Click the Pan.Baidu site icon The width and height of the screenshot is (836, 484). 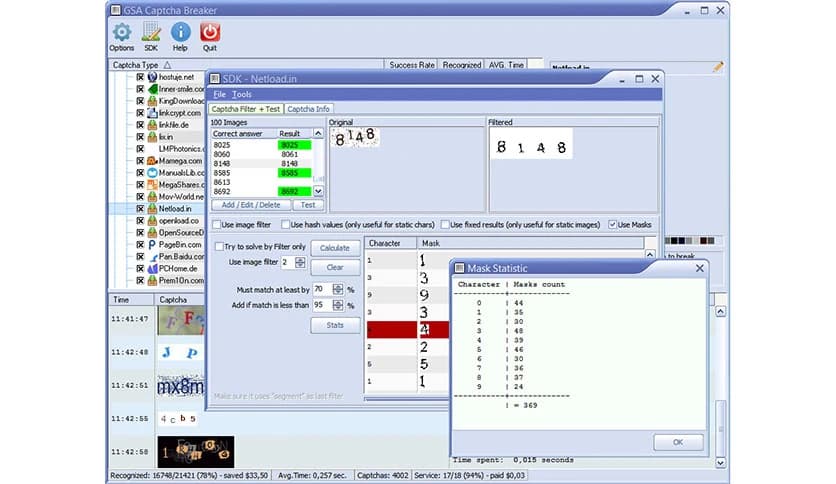click(152, 256)
